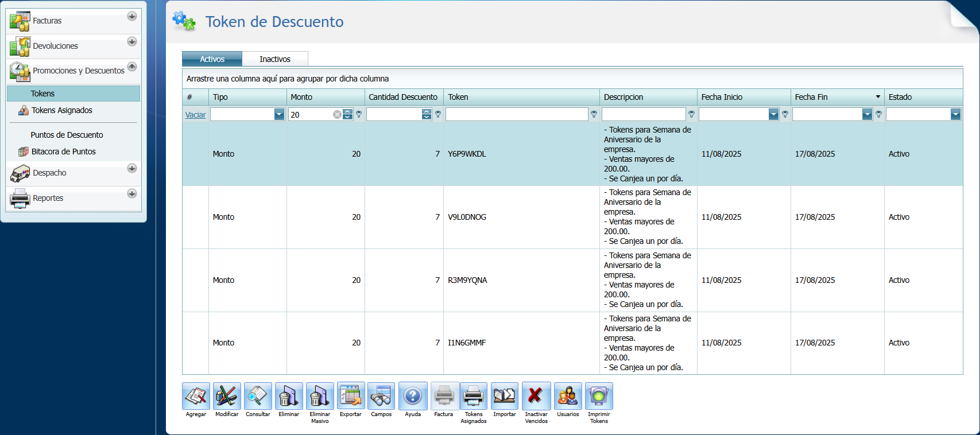980x435 pixels.
Task: Open the Tipo filter dropdown
Action: pos(279,115)
